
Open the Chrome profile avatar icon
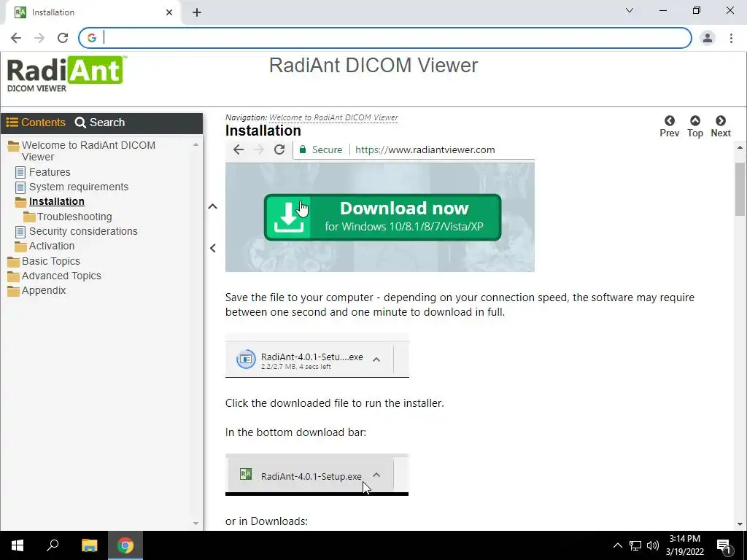708,38
